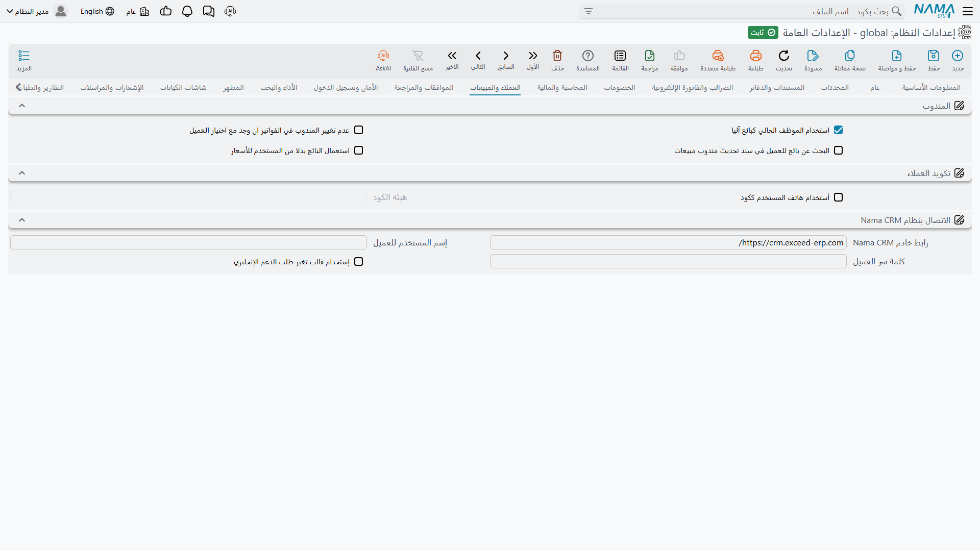
Task: Switch to الأمان وتسجيل الدخول tab
Action: coord(346,87)
